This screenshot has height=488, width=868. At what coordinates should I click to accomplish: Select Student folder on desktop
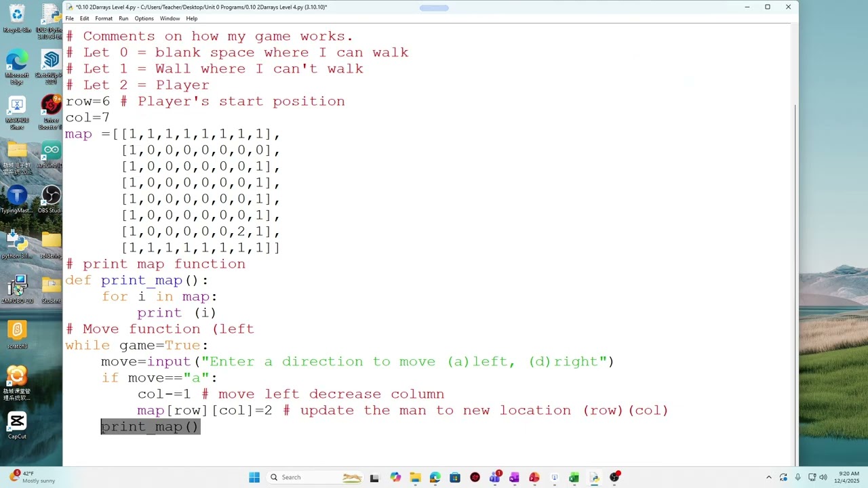tap(51, 289)
